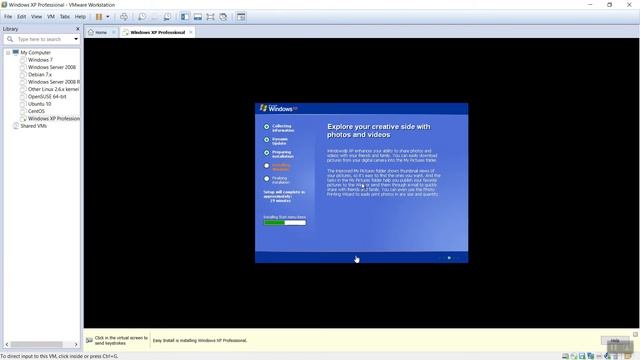Select the Windows 7 virtual machine
Screen dimensions: 640x360
(x=40, y=60)
